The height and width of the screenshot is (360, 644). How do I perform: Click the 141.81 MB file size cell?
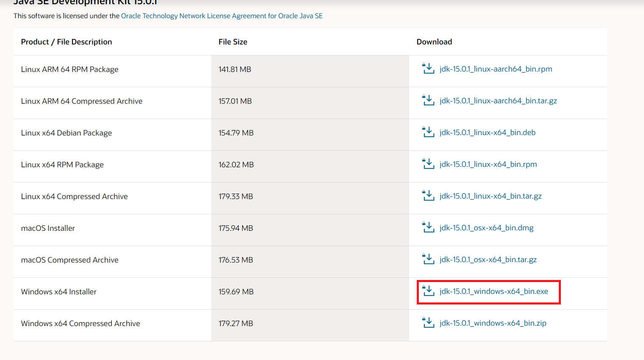pos(310,71)
